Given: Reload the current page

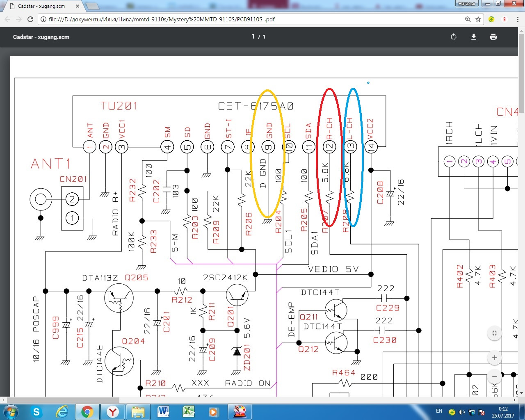Looking at the screenshot, I should pos(30,19).
